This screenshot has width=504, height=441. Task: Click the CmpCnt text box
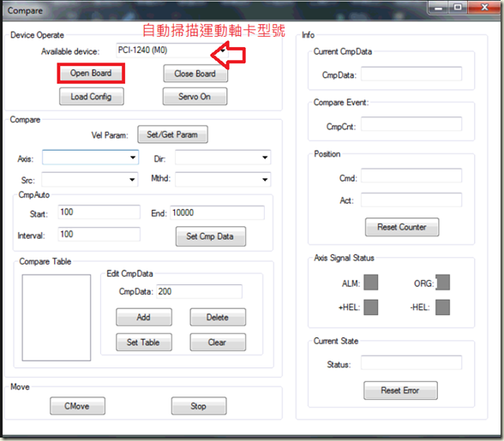(411, 123)
